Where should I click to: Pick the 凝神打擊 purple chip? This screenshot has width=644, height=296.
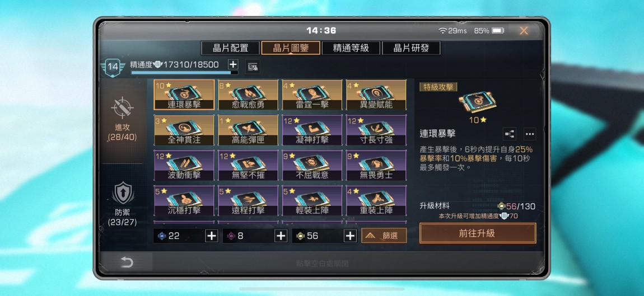click(x=312, y=130)
